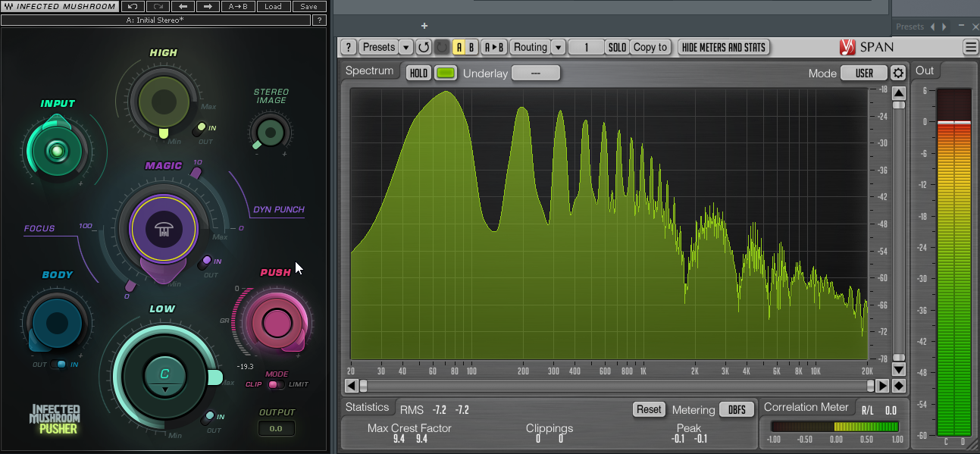Viewport: 980px width, 454px height.
Task: Select state A in SPAN
Action: point(459,47)
